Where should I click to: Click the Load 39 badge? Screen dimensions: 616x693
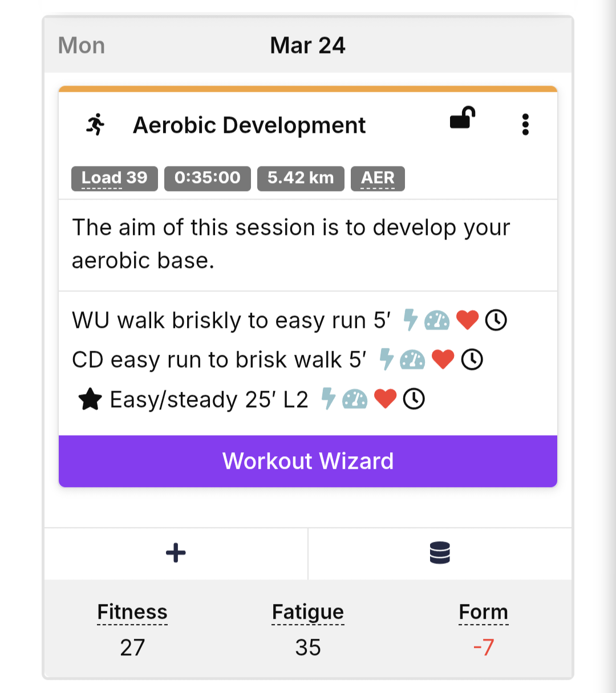115,179
